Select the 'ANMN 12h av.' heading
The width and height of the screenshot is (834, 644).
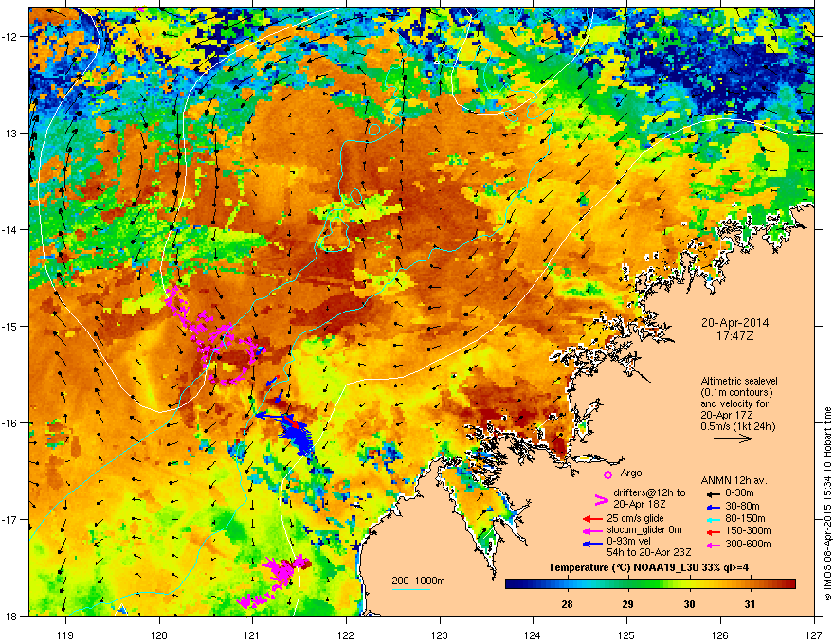(x=734, y=480)
